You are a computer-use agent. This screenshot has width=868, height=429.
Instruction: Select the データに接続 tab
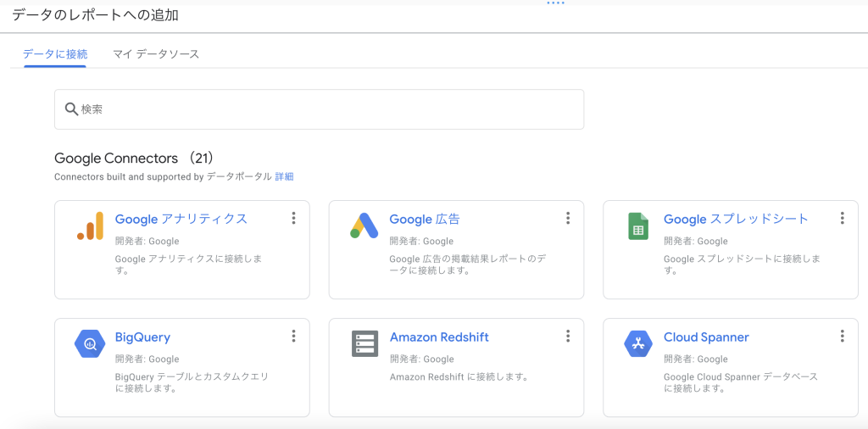pyautogui.click(x=55, y=54)
